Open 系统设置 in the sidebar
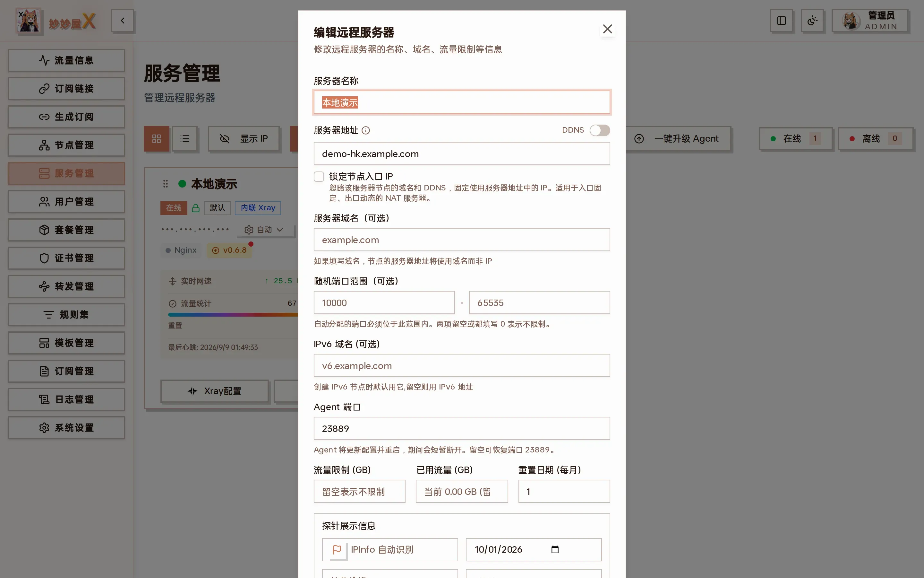Image resolution: width=924 pixels, height=578 pixels. tap(66, 428)
